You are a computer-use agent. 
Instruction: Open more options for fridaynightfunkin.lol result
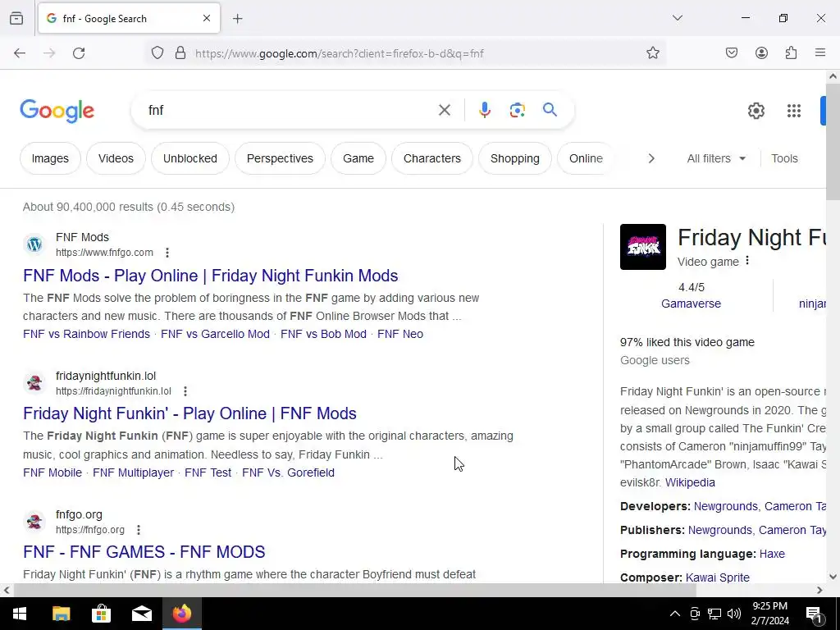(x=185, y=391)
